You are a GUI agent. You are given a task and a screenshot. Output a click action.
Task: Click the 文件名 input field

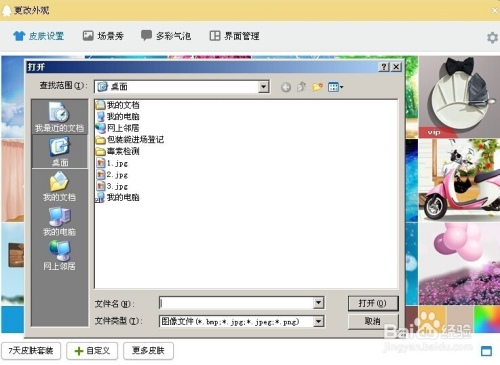pos(237,303)
